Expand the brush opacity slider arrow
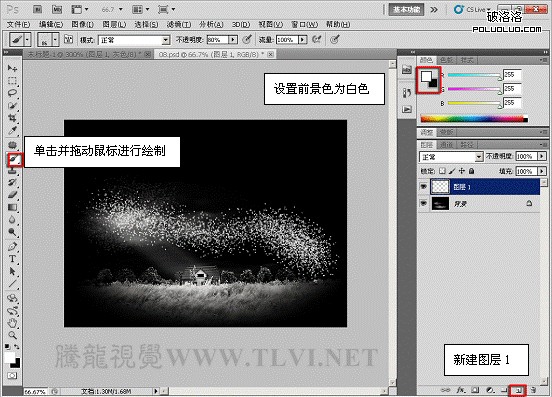Screen dimensions: 552x397 click(233, 40)
